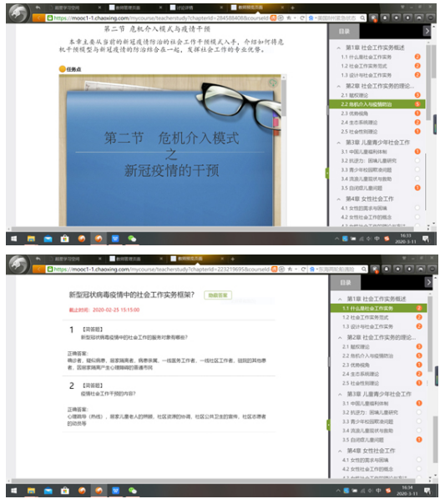Click the 隐藏答案 button next to the quiz title
This screenshot has width=445, height=504.
point(218,295)
